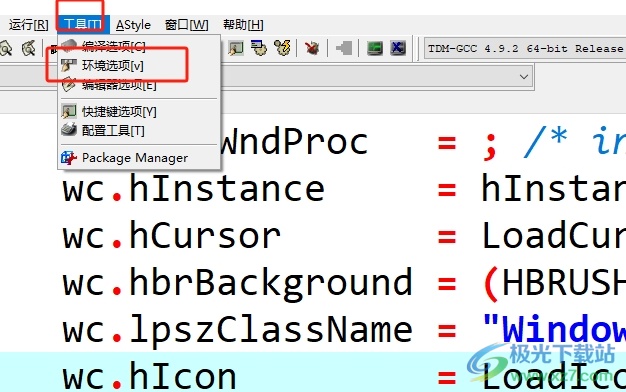The image size is (626, 392).
Task: Click the blue "Window string literal
Action: tap(555, 330)
